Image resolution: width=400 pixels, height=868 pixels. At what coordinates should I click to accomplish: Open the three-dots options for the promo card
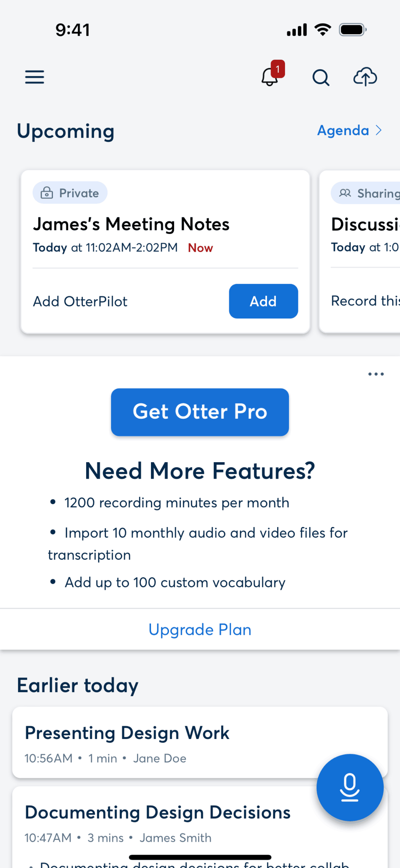[x=376, y=374]
